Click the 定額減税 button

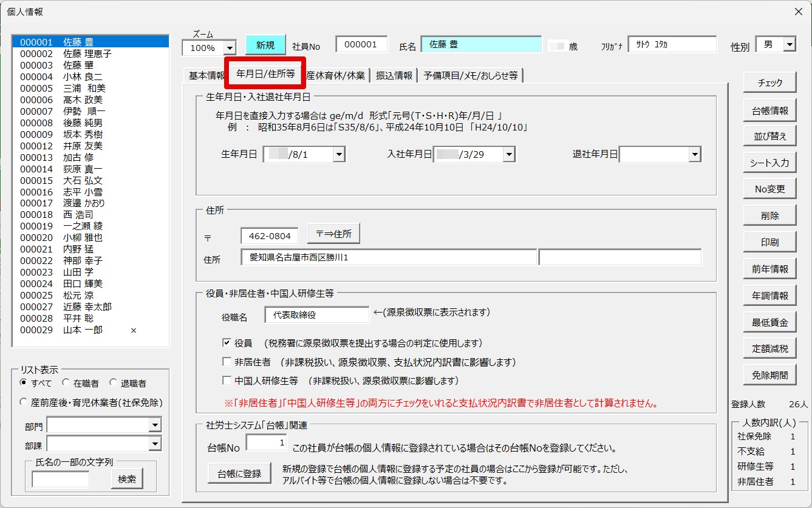(769, 348)
